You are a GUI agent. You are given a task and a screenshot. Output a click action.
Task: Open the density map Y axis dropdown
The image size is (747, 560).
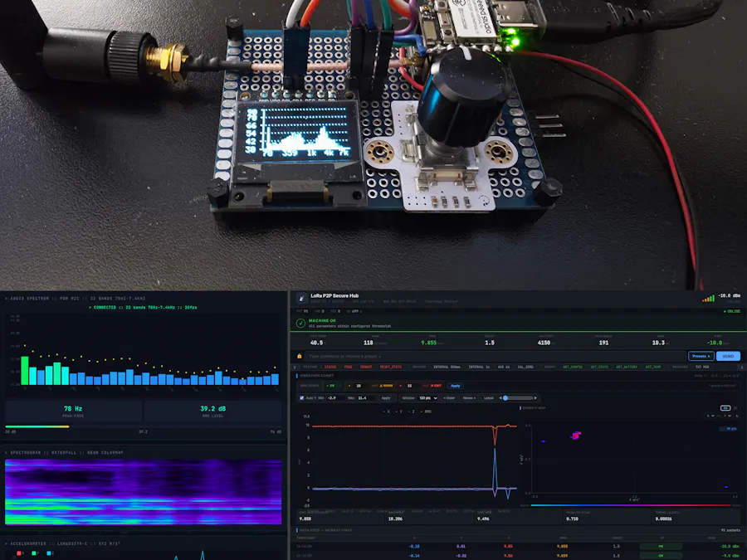[727, 416]
